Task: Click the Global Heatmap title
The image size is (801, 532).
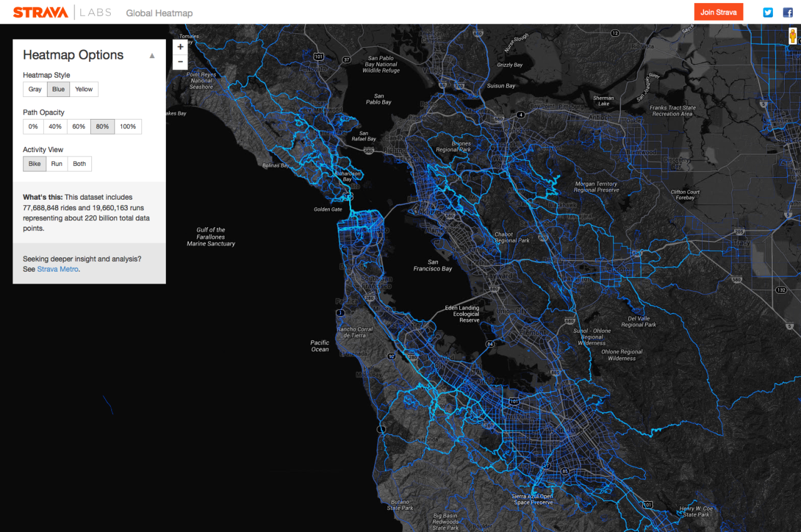Action: click(x=159, y=13)
